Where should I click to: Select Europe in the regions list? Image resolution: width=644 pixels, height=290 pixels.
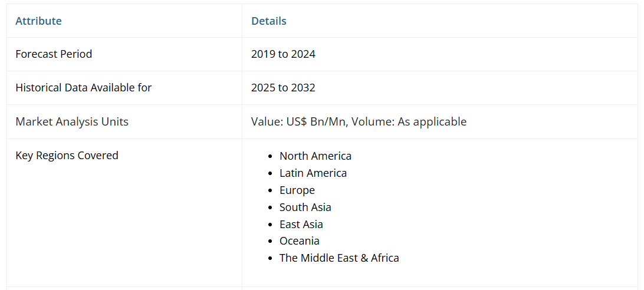(x=297, y=190)
